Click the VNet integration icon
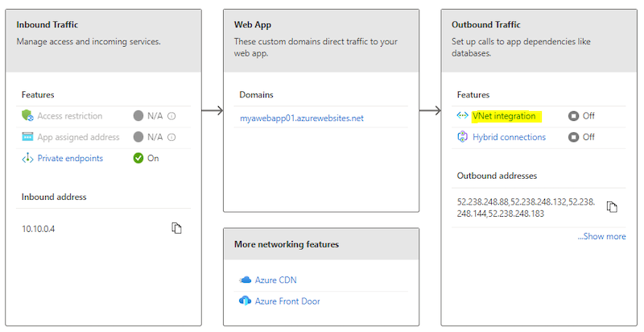 point(463,116)
